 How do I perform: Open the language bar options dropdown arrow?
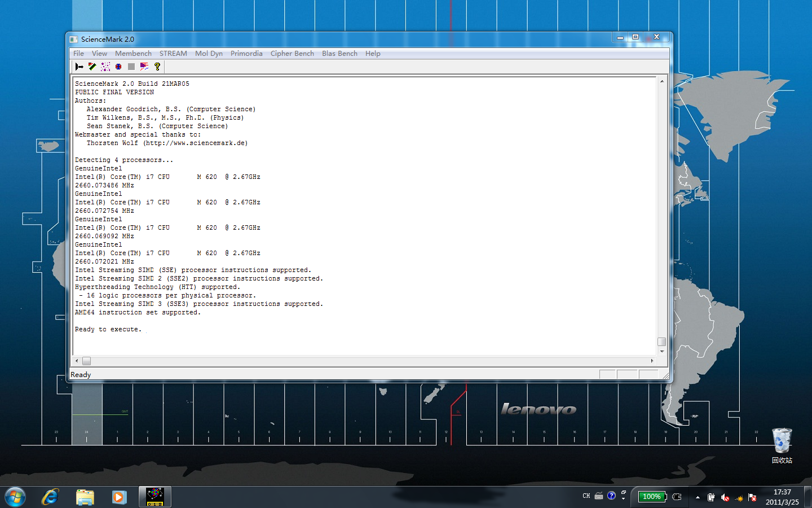tap(623, 499)
